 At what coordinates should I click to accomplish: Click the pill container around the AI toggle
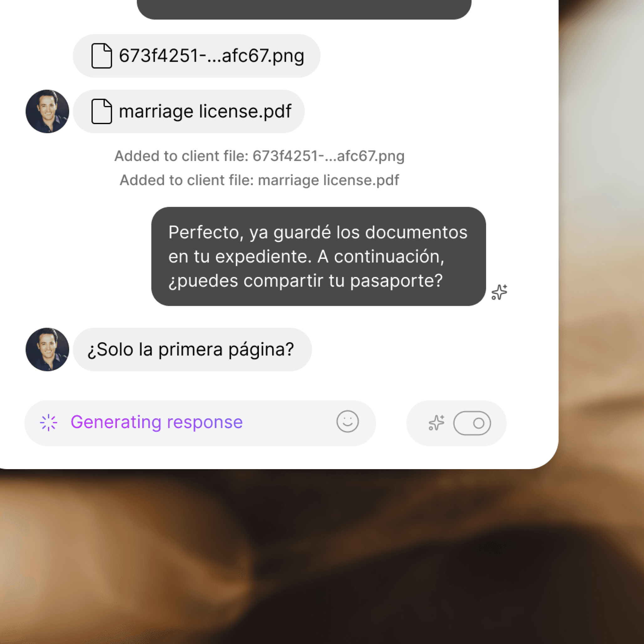(x=456, y=423)
